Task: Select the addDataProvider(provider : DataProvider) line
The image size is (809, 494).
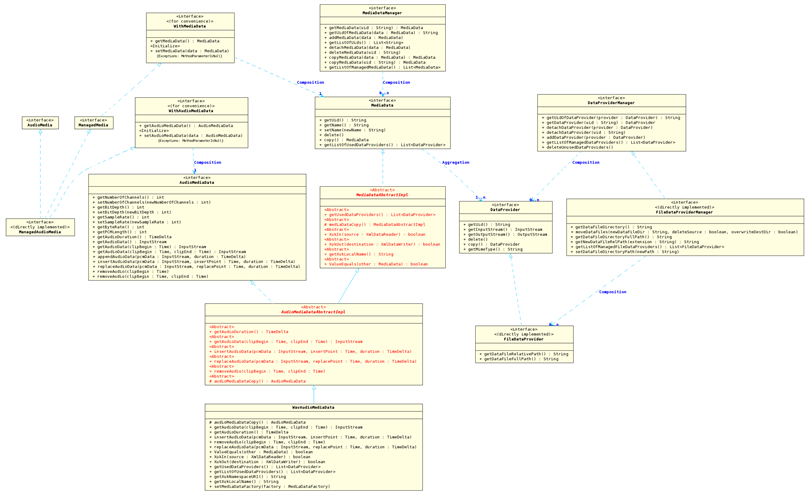Action: [593, 137]
